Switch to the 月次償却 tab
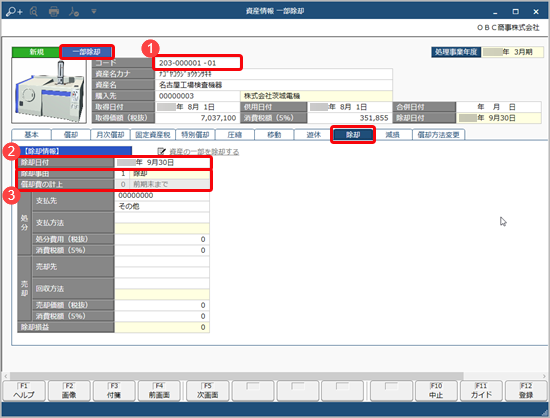The image size is (550, 418). tap(110, 135)
